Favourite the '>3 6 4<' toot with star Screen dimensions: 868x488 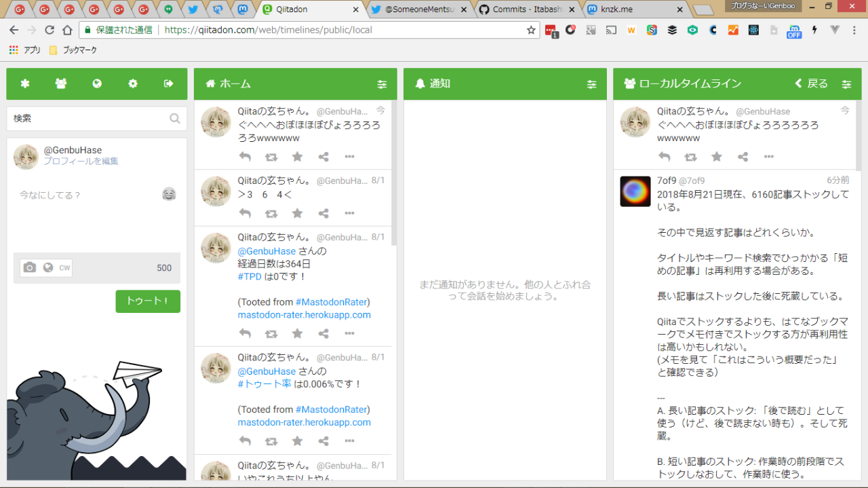(297, 213)
